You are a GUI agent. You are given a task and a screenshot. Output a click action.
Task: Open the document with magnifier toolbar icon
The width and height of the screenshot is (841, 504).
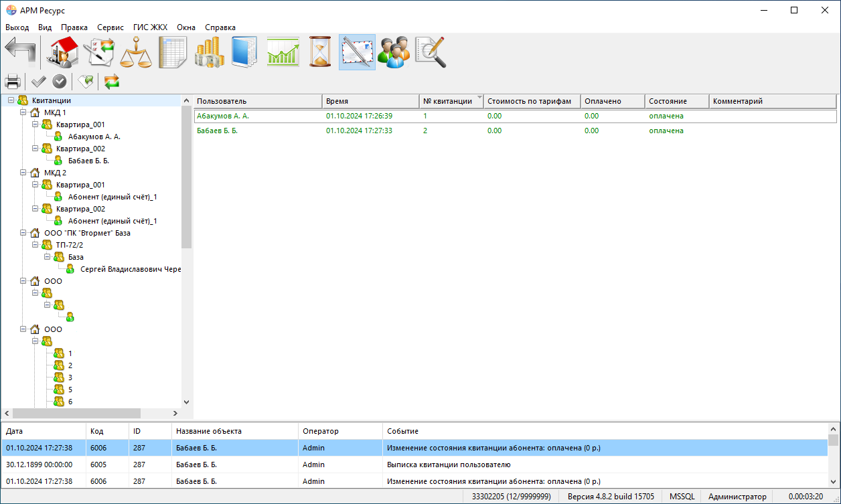coord(431,52)
